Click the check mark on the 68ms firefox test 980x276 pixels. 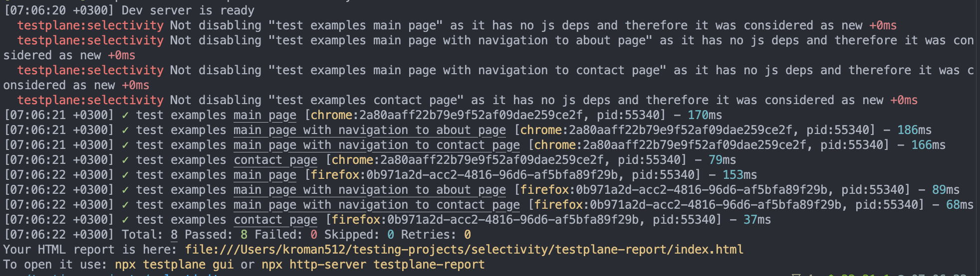coord(125,205)
